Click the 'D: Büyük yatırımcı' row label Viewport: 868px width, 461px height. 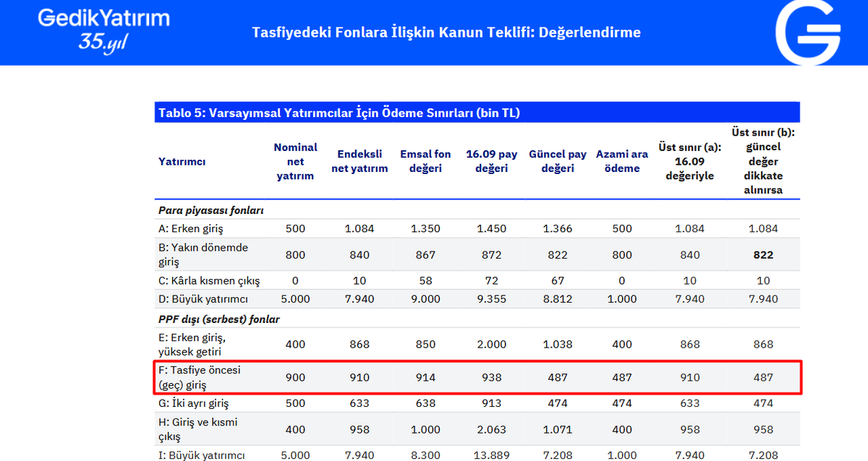pos(202,298)
